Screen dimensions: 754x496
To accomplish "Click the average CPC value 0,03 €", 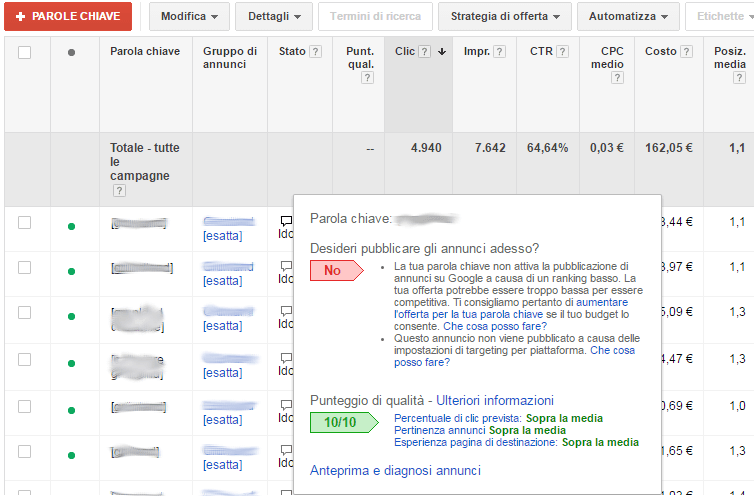I will 607,148.
